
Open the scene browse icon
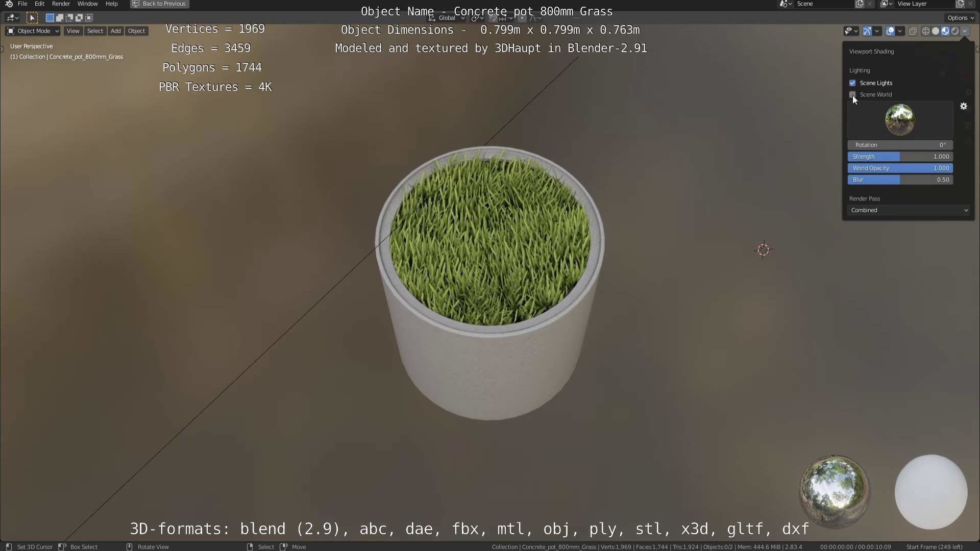tap(786, 4)
